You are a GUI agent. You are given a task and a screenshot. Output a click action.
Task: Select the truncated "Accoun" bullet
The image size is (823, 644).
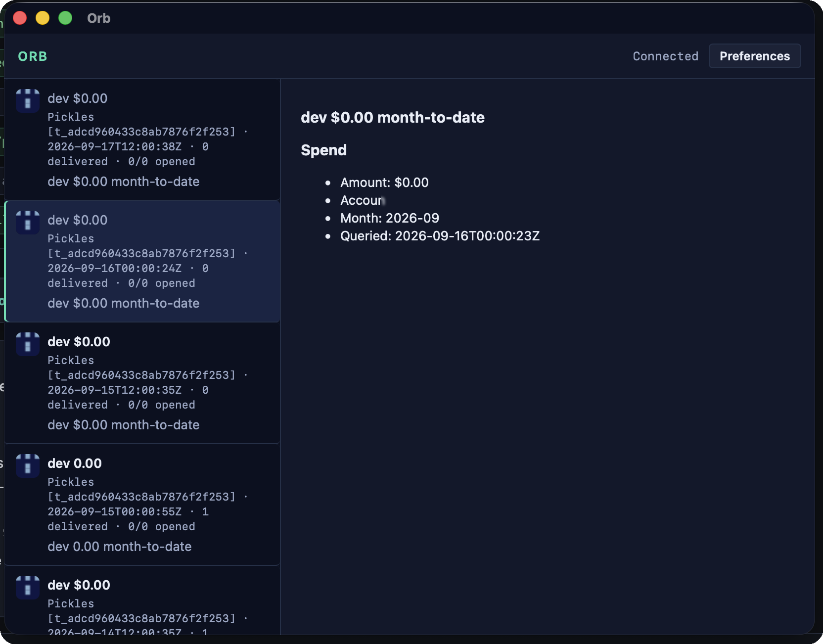pyautogui.click(x=363, y=200)
